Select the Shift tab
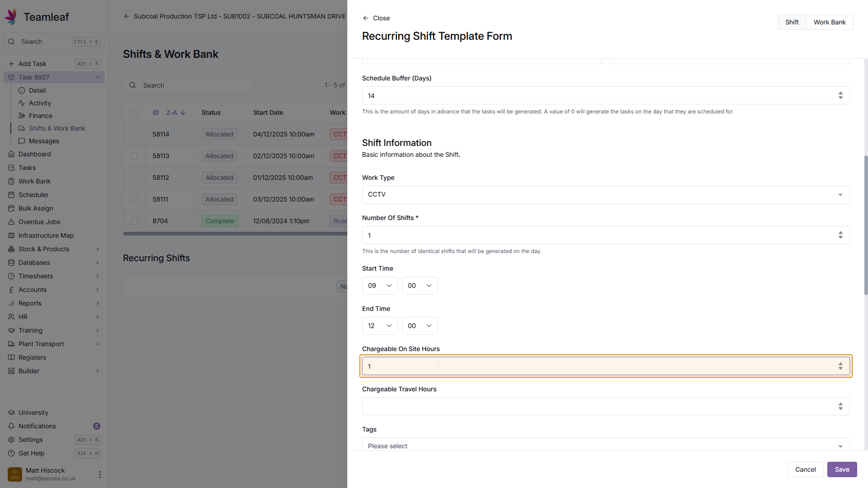868x488 pixels. click(x=792, y=22)
